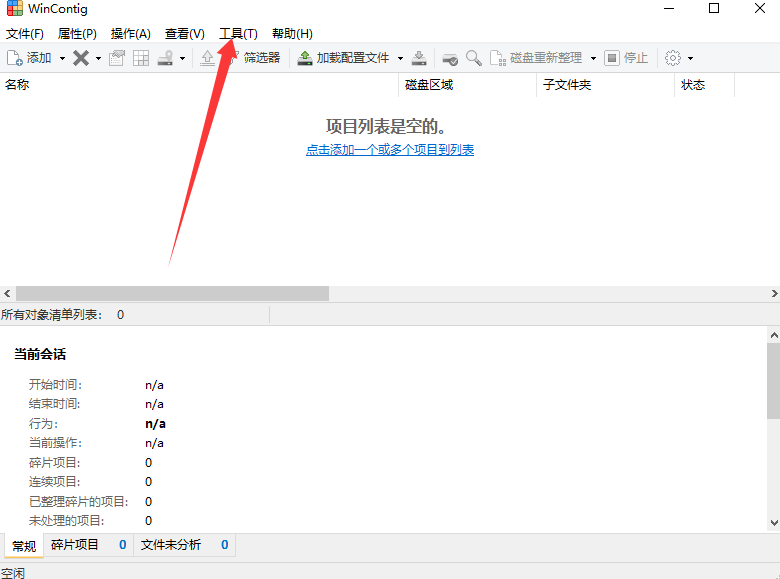This screenshot has height=579, width=780.
Task: Switch to the 碎片项目 tab
Action: (75, 545)
